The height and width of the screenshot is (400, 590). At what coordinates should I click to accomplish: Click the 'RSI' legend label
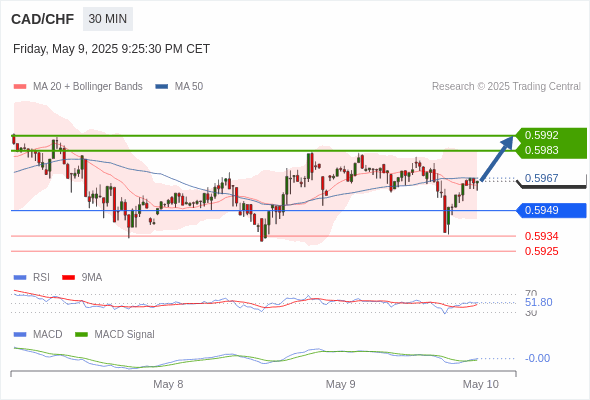pos(41,278)
